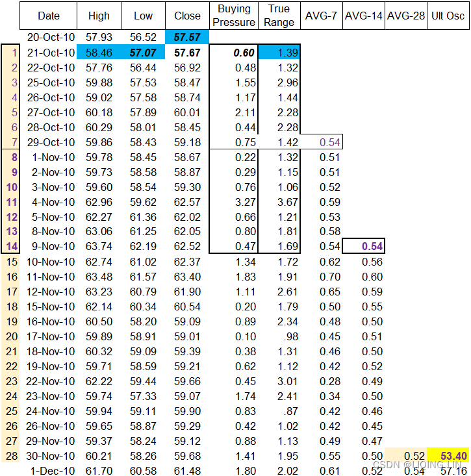The height and width of the screenshot is (476, 471).
Task: Click the Close column header
Action: [187, 16]
